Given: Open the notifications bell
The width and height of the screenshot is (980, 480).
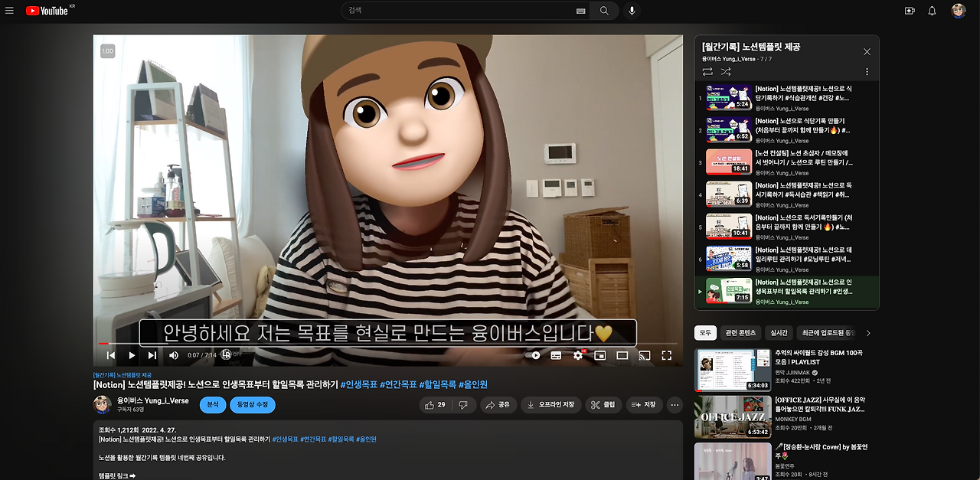Looking at the screenshot, I should tap(932, 11).
